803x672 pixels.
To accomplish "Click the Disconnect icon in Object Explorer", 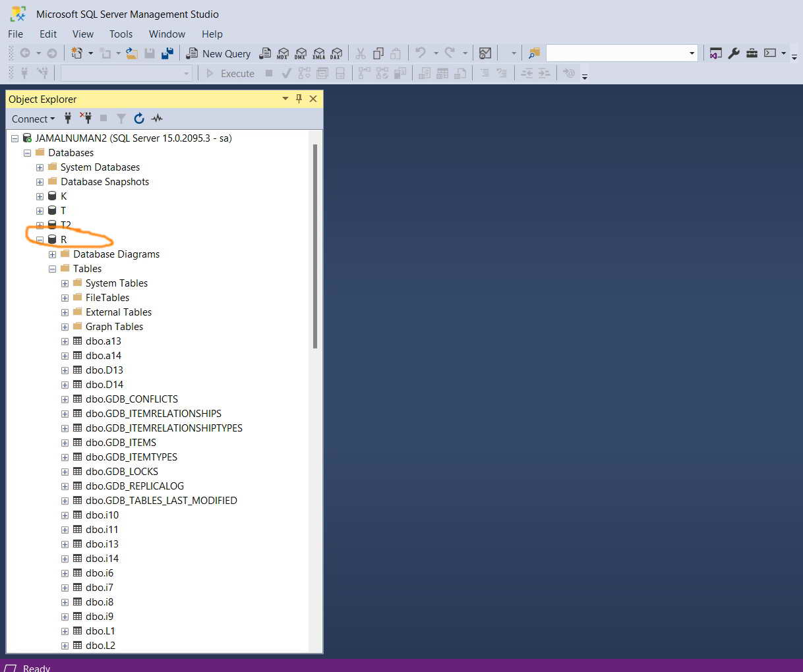I will [x=86, y=119].
